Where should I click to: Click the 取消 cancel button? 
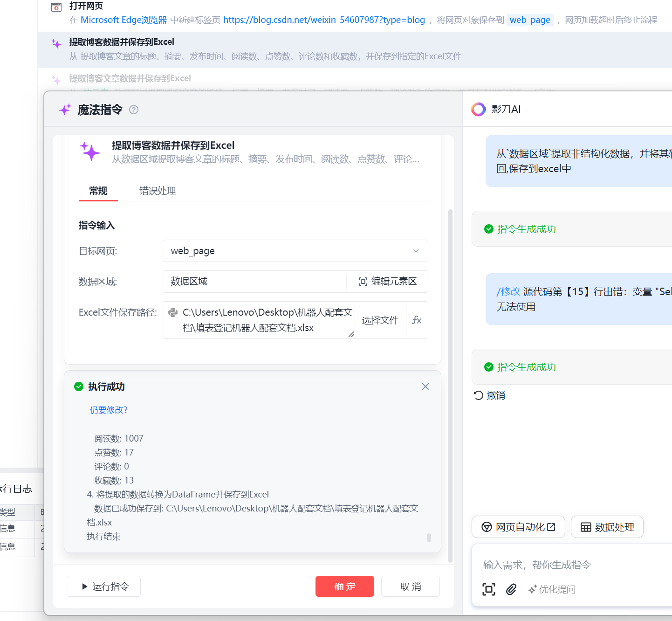(410, 586)
